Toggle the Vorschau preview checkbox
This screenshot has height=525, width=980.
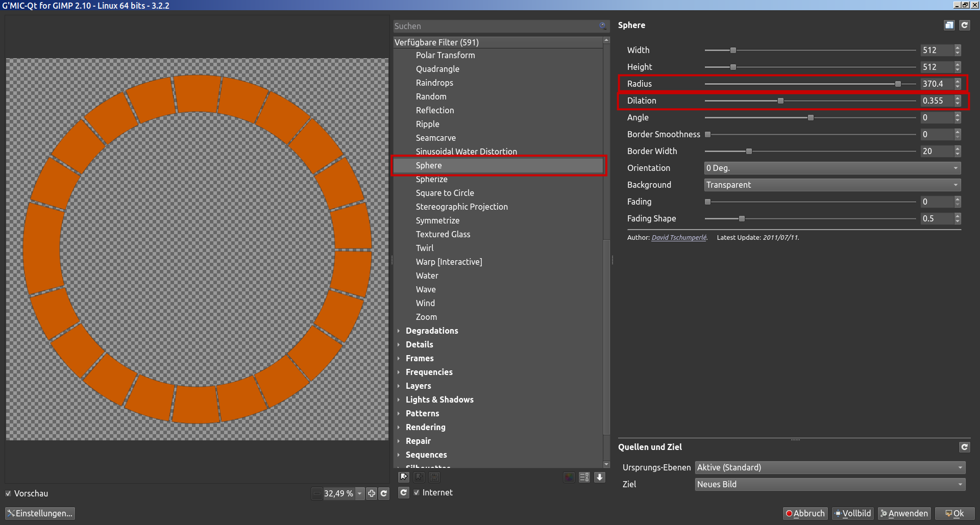coord(8,493)
